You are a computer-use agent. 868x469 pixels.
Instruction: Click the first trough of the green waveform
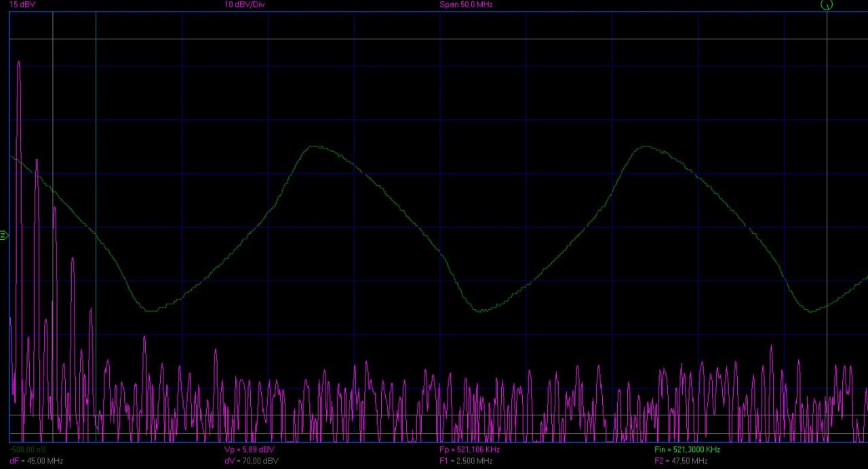(151, 310)
